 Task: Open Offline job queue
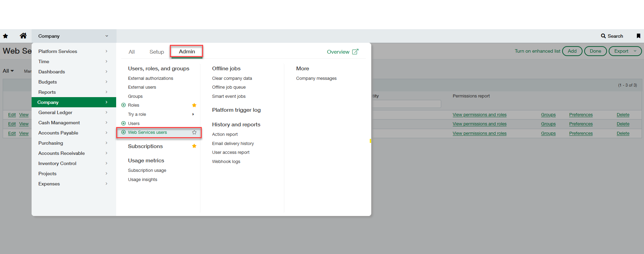229,87
